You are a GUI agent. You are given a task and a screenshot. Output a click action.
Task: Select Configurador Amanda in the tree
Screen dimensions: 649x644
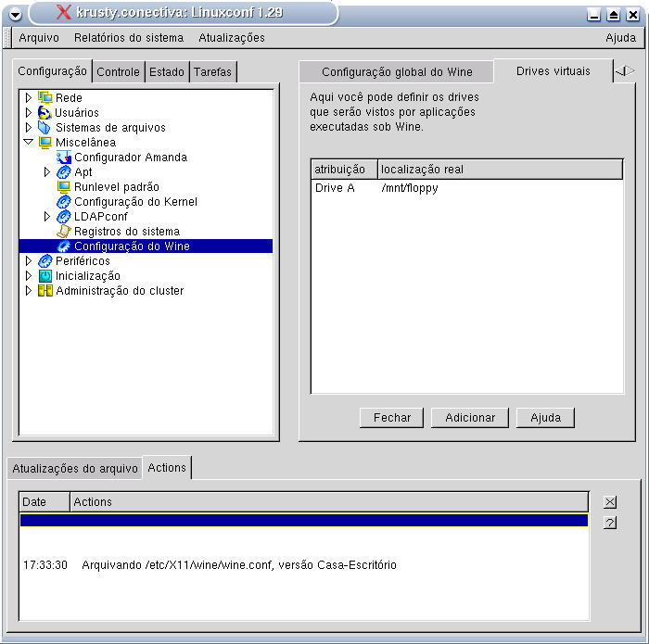131,158
